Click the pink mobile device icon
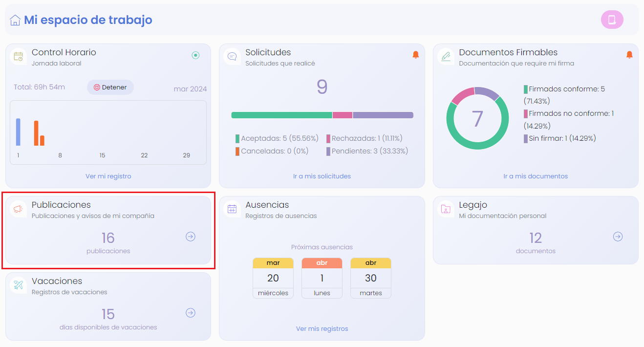 pos(612,20)
